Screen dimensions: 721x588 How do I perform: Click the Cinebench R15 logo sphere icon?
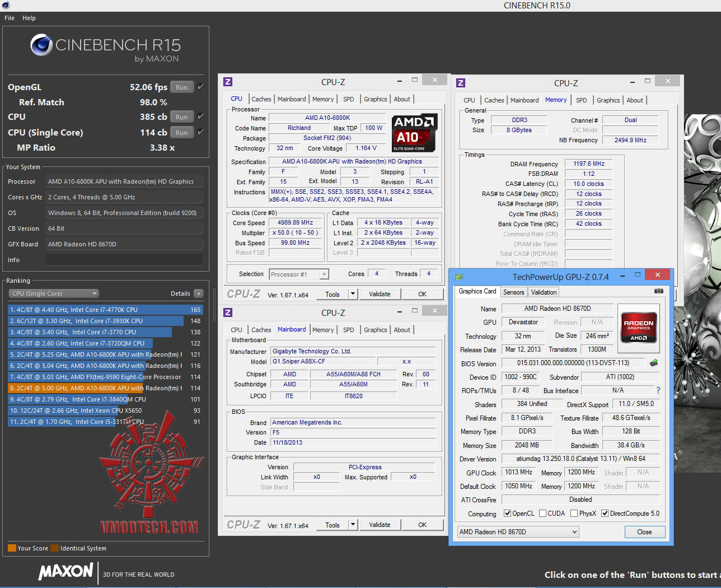tap(42, 45)
